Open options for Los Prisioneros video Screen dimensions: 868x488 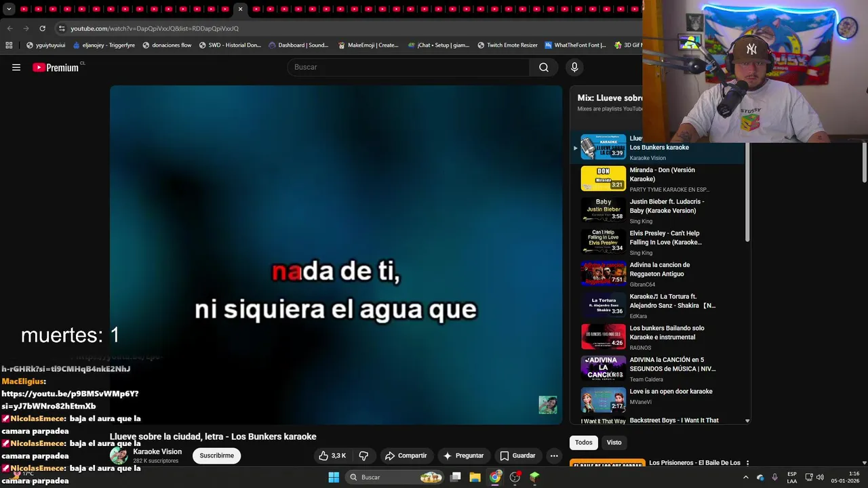tap(747, 463)
